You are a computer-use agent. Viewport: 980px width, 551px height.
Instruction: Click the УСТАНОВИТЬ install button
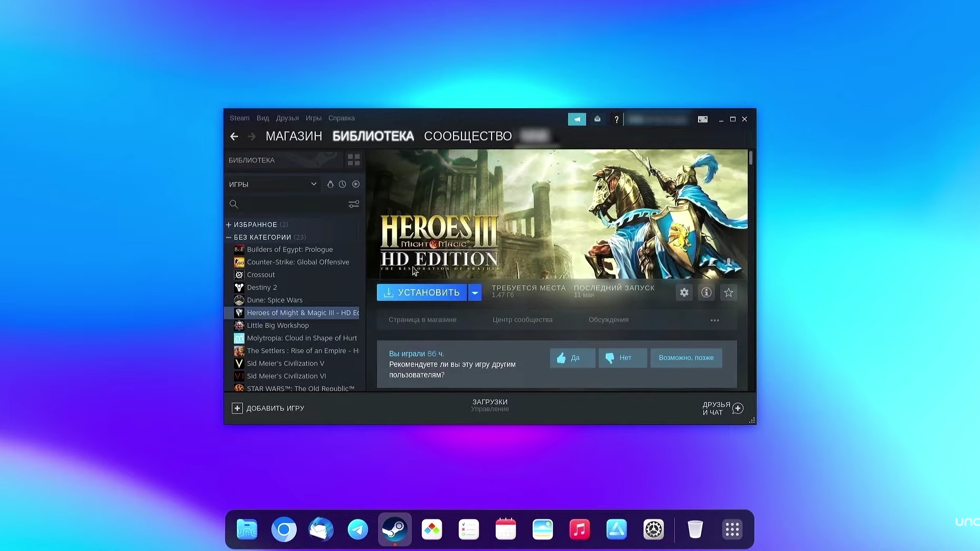pos(422,292)
